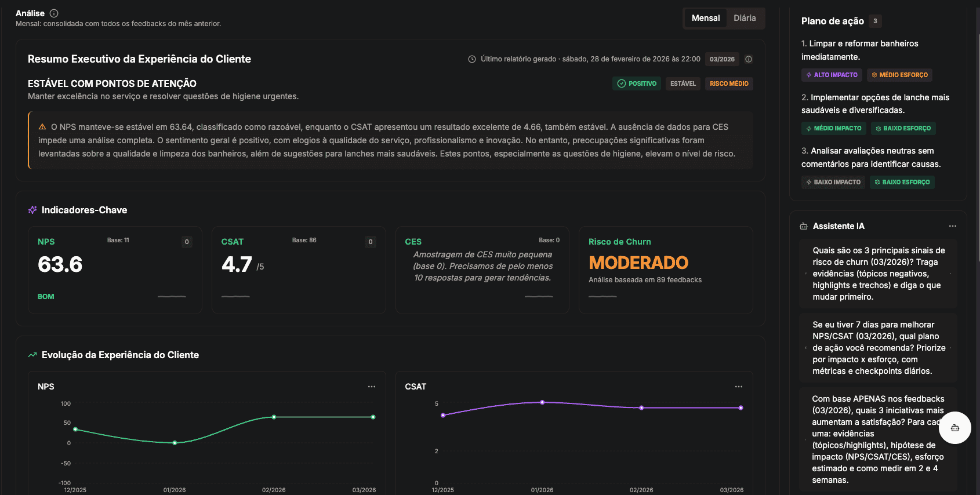Click the CES indicator label
Viewport: 980px width, 495px height.
click(x=413, y=242)
